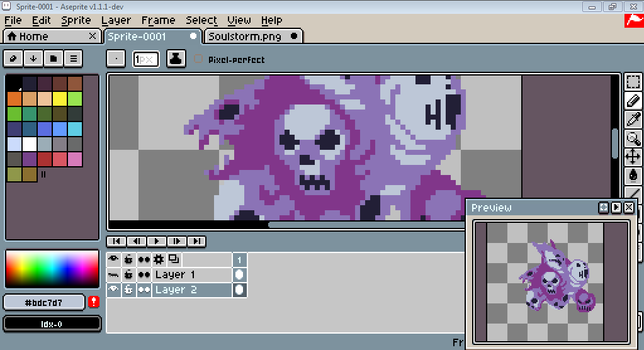Go to the last frame
The width and height of the screenshot is (644, 350).
(197, 241)
